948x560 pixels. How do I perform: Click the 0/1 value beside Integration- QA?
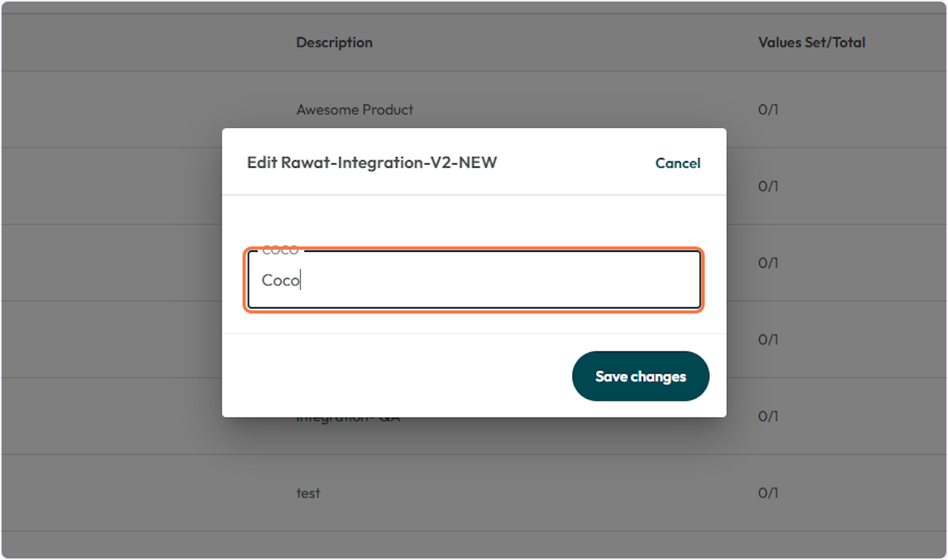769,415
